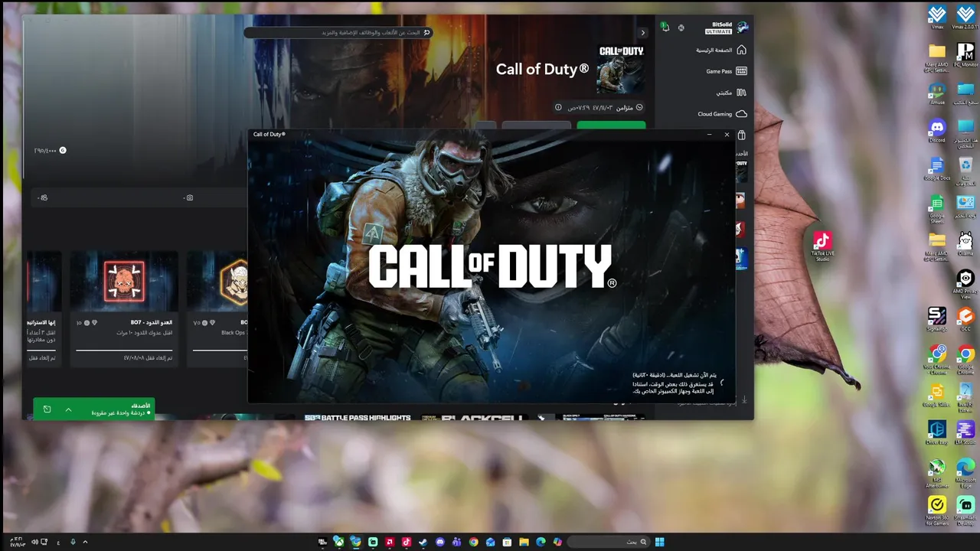Click the microphone icon in the system tray

(73, 542)
